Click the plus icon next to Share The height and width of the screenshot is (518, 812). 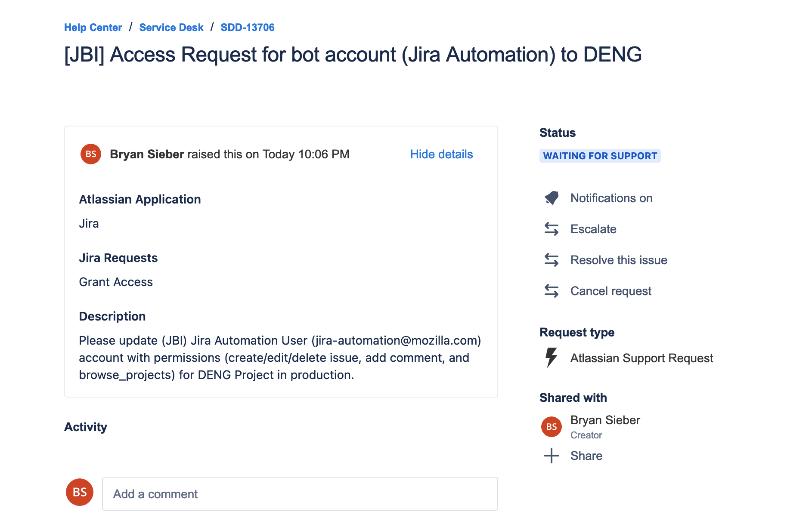(552, 456)
